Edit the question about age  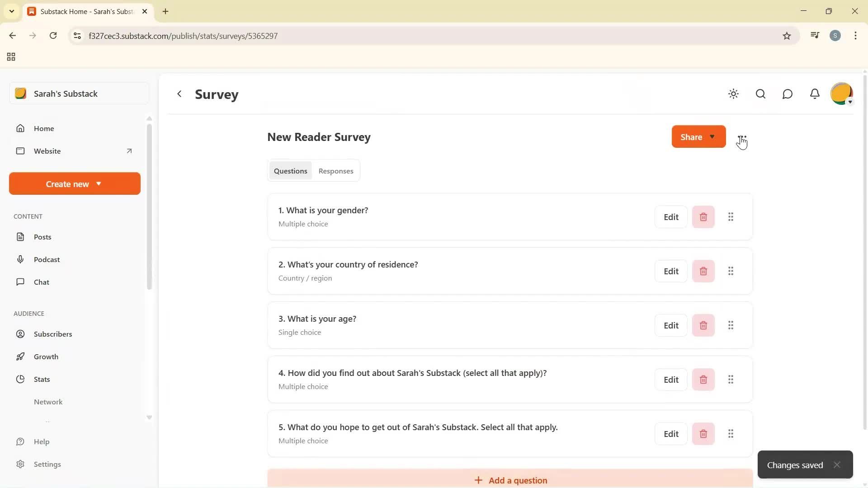[x=671, y=325]
